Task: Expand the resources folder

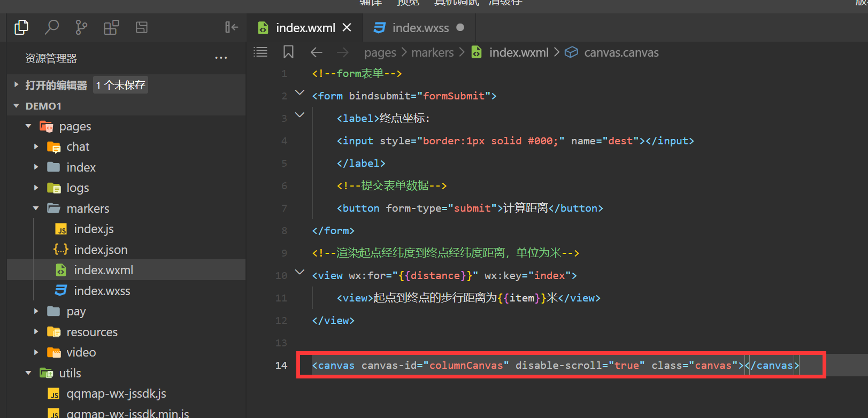Action: coord(36,331)
